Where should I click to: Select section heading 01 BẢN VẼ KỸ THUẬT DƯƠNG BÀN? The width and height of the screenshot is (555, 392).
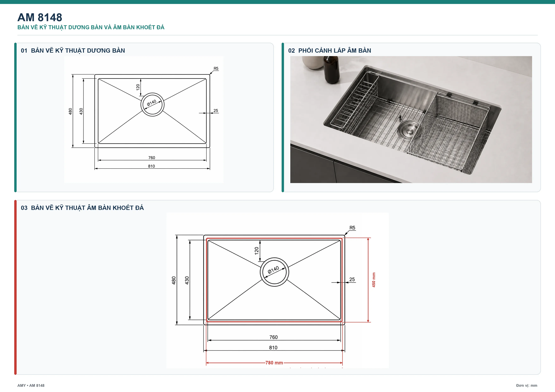click(x=73, y=50)
